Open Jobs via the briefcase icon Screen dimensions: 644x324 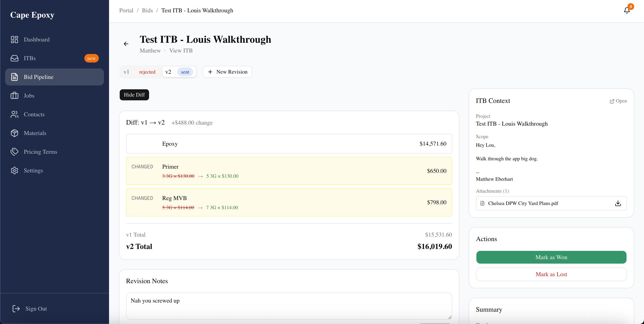(14, 96)
